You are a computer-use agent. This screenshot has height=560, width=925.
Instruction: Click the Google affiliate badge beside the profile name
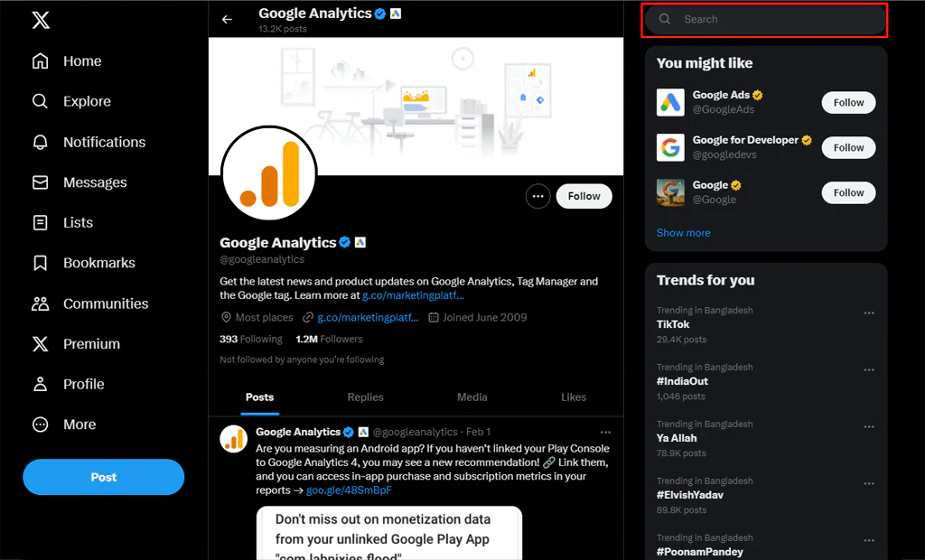pos(360,242)
